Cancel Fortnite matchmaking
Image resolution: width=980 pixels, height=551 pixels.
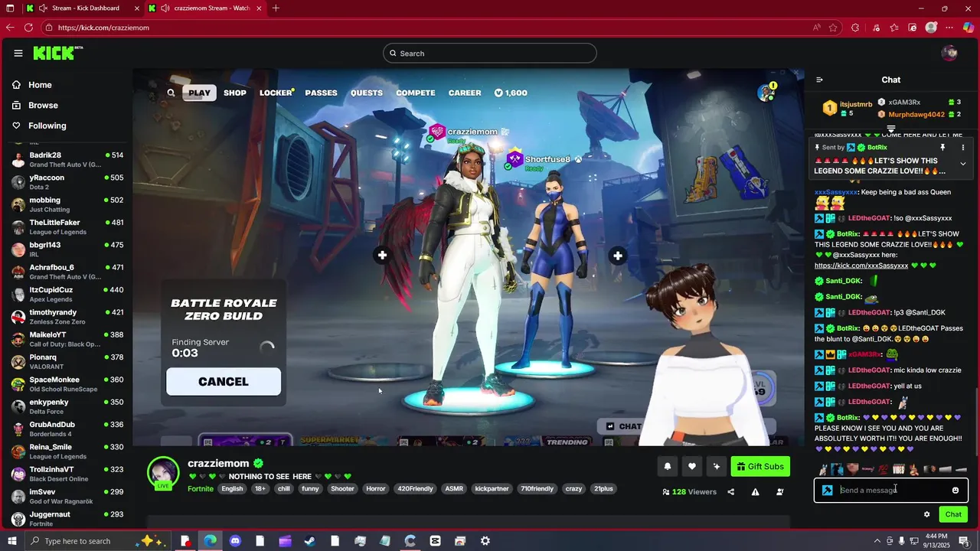click(224, 382)
